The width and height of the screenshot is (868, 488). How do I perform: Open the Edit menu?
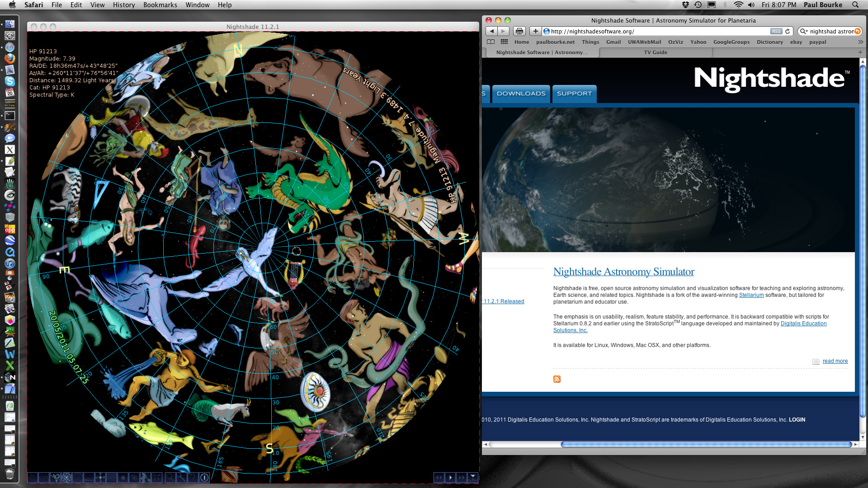[x=76, y=5]
